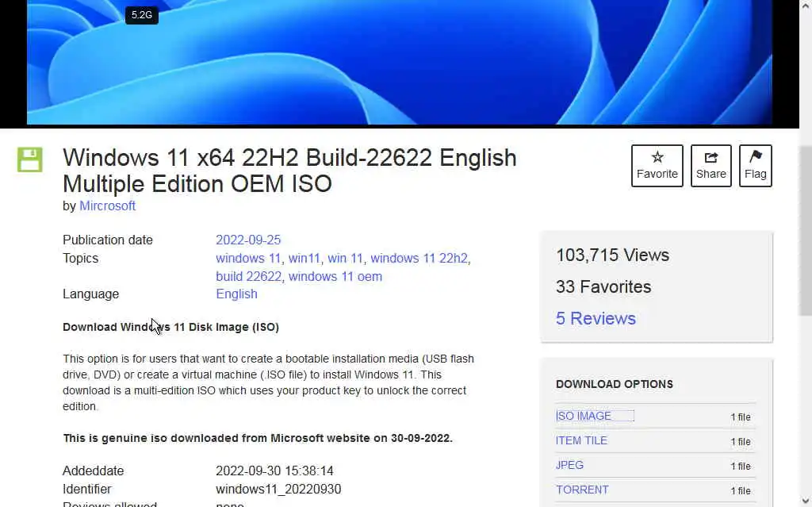Image resolution: width=812 pixels, height=507 pixels.
Task: Click the 'Download Windows 11 Disk Image (ISO)' heading
Action: click(171, 327)
